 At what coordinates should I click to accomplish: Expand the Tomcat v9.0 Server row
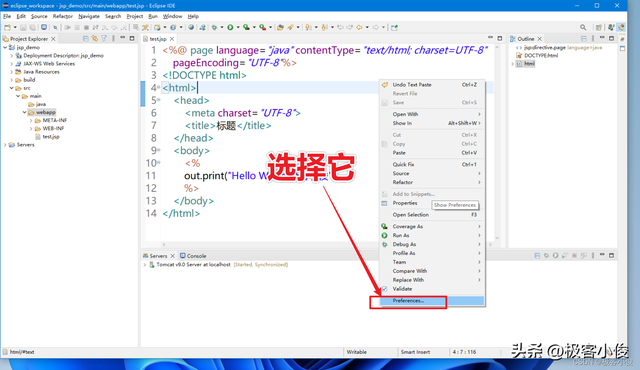coord(144,265)
